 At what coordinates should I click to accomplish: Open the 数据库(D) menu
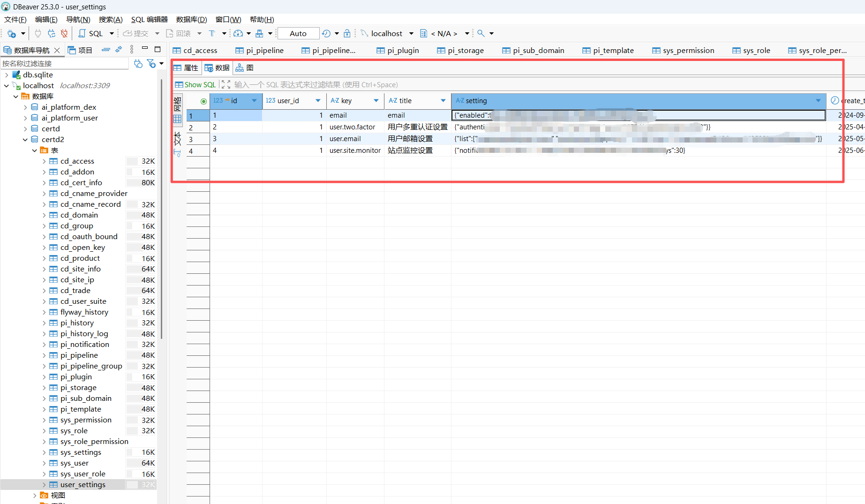[x=191, y=20]
